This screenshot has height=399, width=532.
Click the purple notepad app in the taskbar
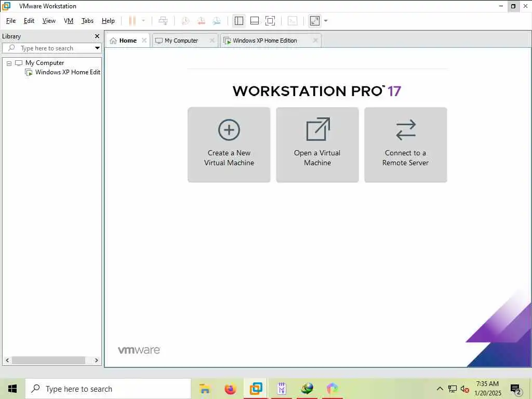pyautogui.click(x=282, y=389)
